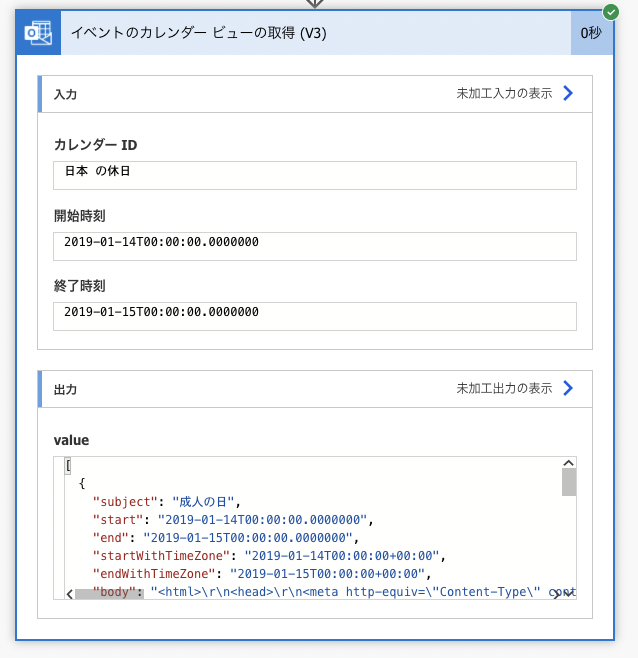The width and height of the screenshot is (638, 658).
Task: Click the 開始時刻 label
Action: [79, 216]
